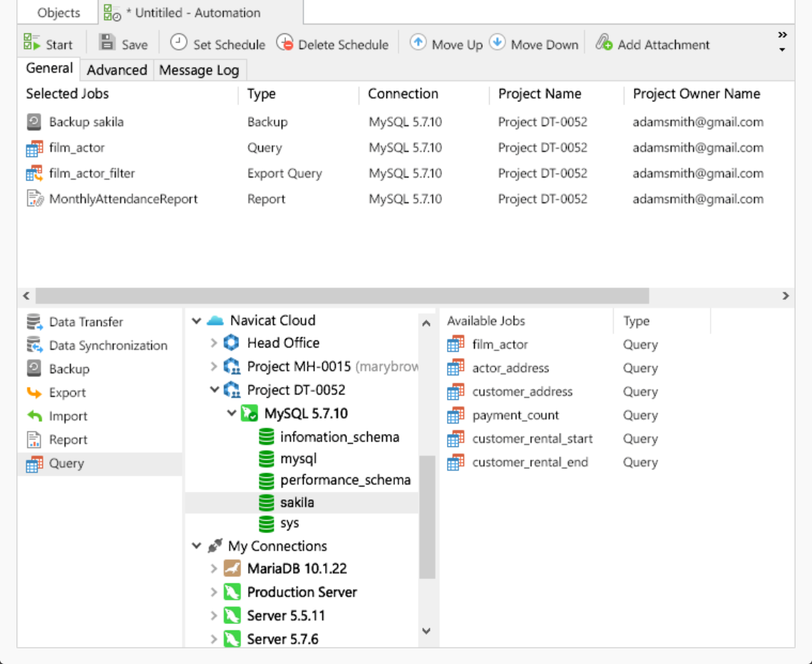The width and height of the screenshot is (812, 664).
Task: Open the toolbar overflow chevron
Action: pyautogui.click(x=782, y=35)
